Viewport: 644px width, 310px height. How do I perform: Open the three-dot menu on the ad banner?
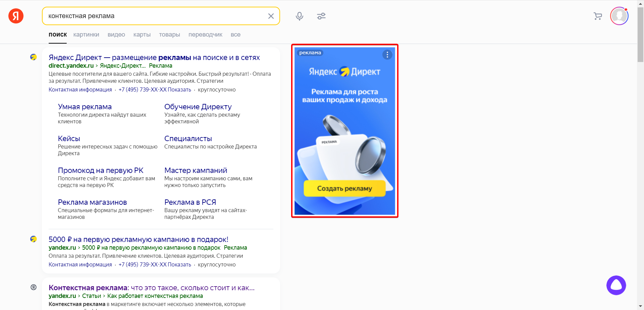tap(387, 55)
